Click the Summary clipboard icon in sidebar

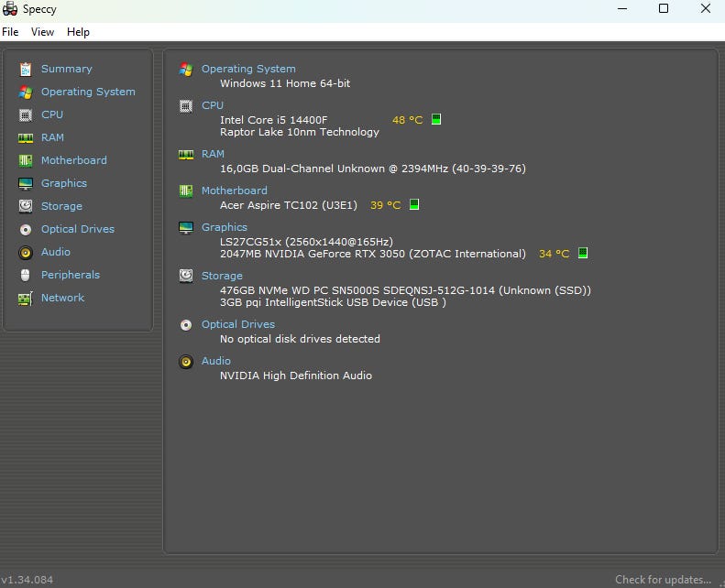tap(26, 70)
